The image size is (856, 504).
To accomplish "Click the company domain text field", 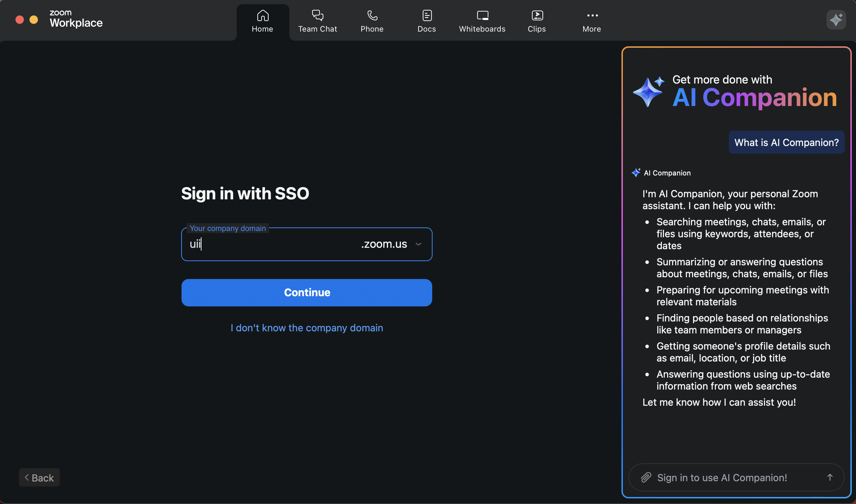I will [x=270, y=244].
